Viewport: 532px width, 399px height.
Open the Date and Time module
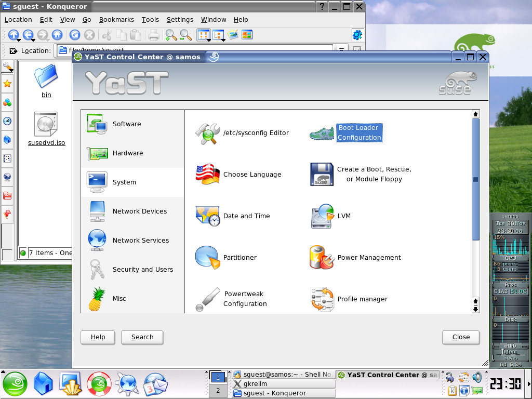[x=233, y=216]
